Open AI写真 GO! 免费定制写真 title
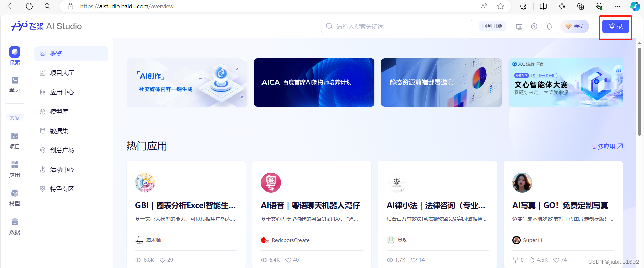This screenshot has height=268, width=644. (560, 205)
